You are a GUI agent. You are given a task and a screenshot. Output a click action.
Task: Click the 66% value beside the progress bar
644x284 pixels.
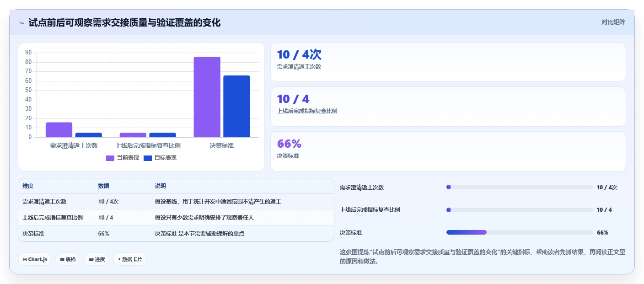coord(602,233)
